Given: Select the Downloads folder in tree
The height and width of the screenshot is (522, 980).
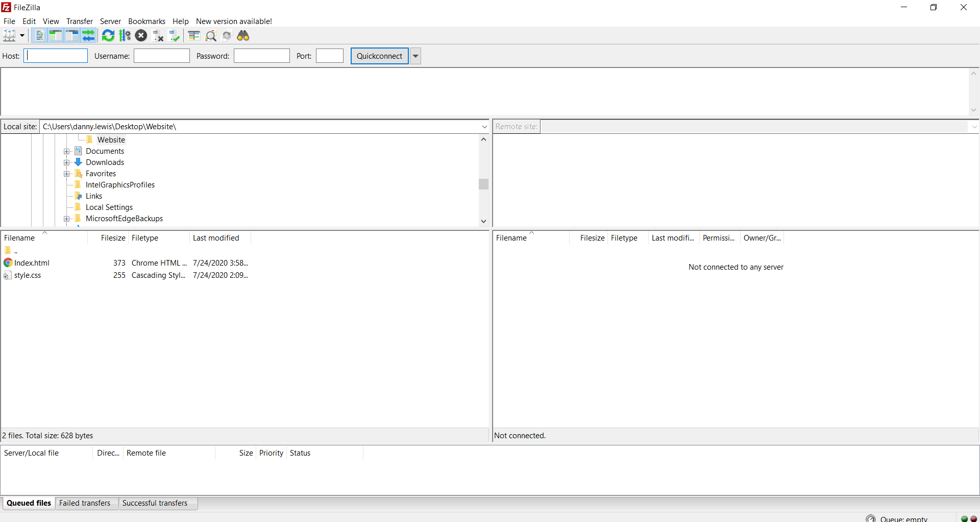Looking at the screenshot, I should point(105,162).
